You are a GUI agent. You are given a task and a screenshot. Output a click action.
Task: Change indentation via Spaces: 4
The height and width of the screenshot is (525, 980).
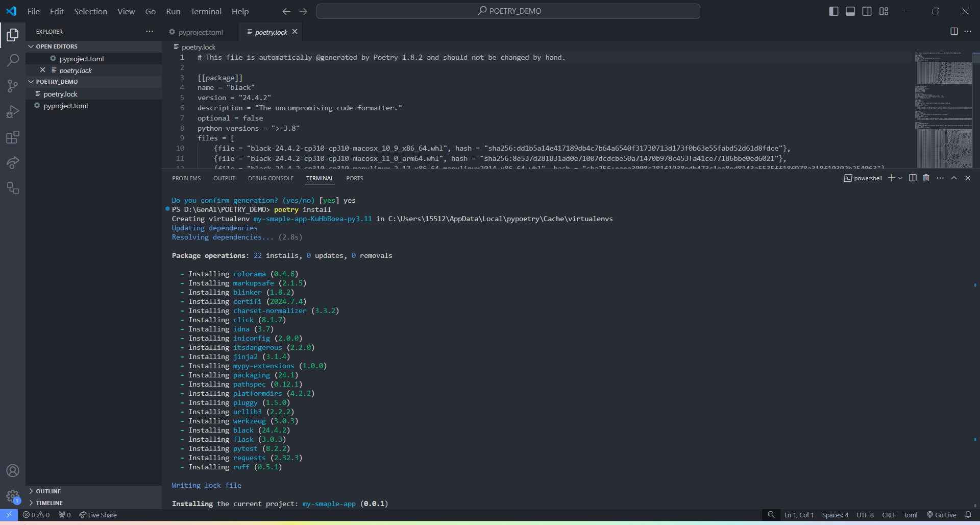(835, 515)
